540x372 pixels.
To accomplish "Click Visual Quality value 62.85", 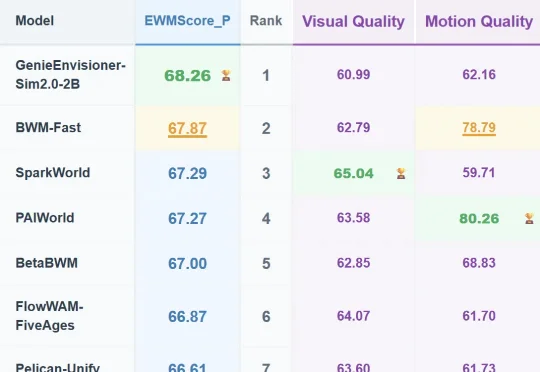I will click(x=353, y=263).
